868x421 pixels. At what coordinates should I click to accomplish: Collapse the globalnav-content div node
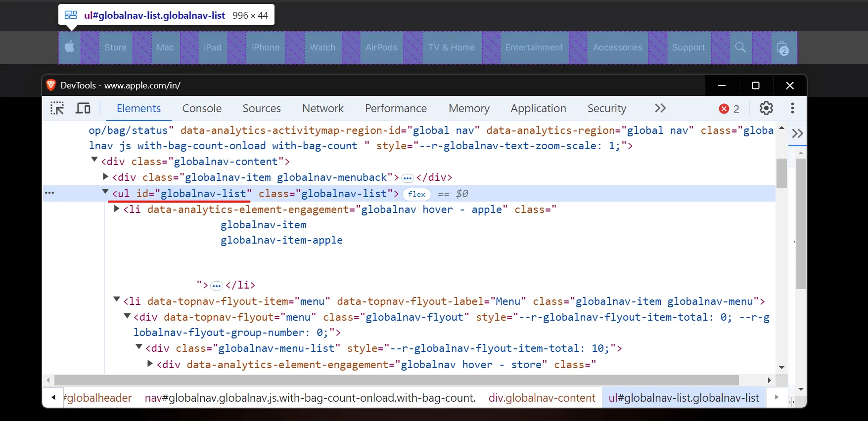pyautogui.click(x=94, y=160)
